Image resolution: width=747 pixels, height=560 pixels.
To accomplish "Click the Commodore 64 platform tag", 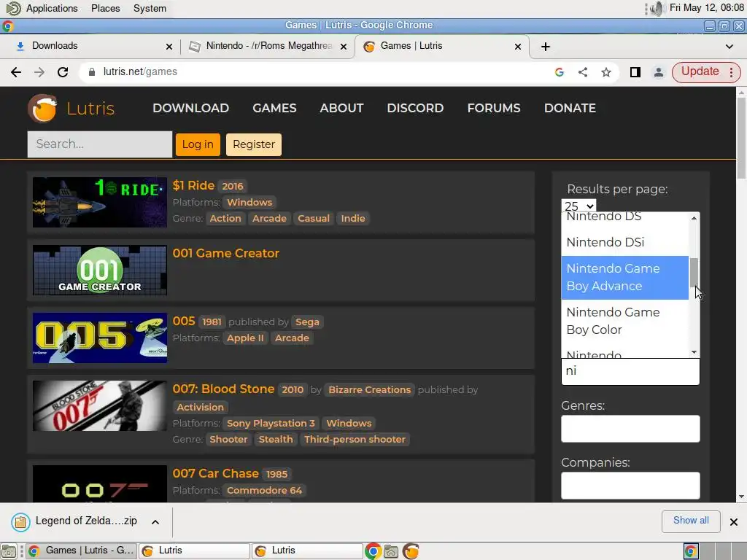I will [x=264, y=491].
